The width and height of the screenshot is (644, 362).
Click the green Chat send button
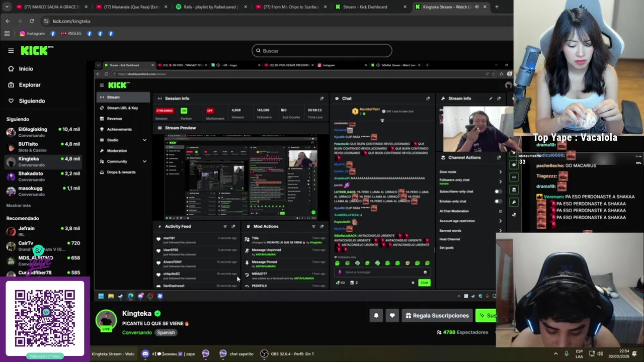pos(424,283)
